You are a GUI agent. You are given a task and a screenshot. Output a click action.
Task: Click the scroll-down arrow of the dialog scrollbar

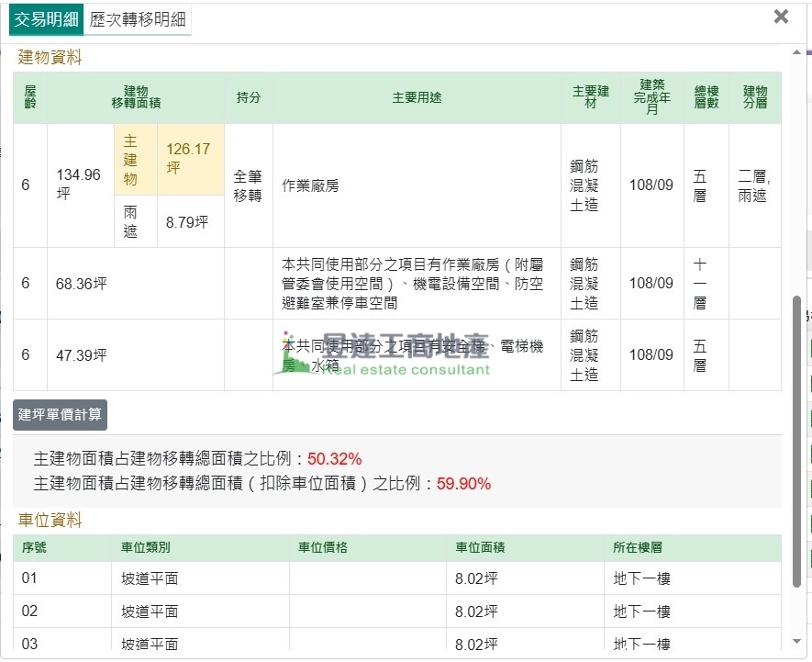pyautogui.click(x=795, y=641)
